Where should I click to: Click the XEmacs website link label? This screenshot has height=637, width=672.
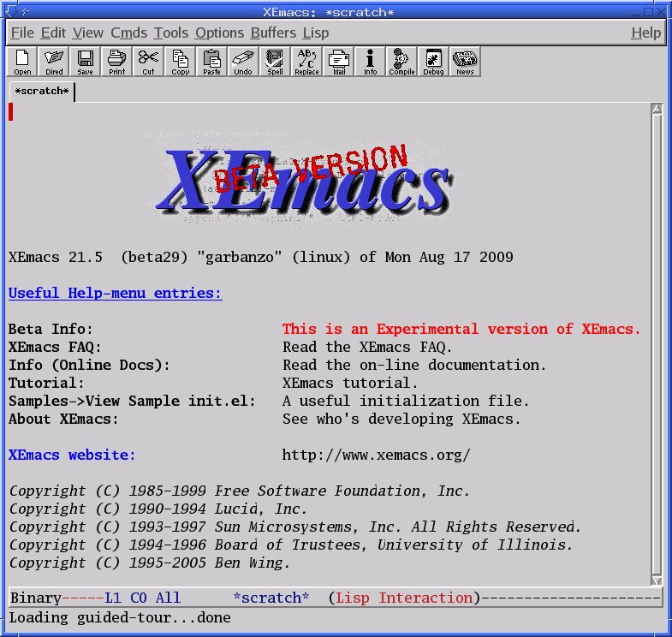[x=72, y=455]
